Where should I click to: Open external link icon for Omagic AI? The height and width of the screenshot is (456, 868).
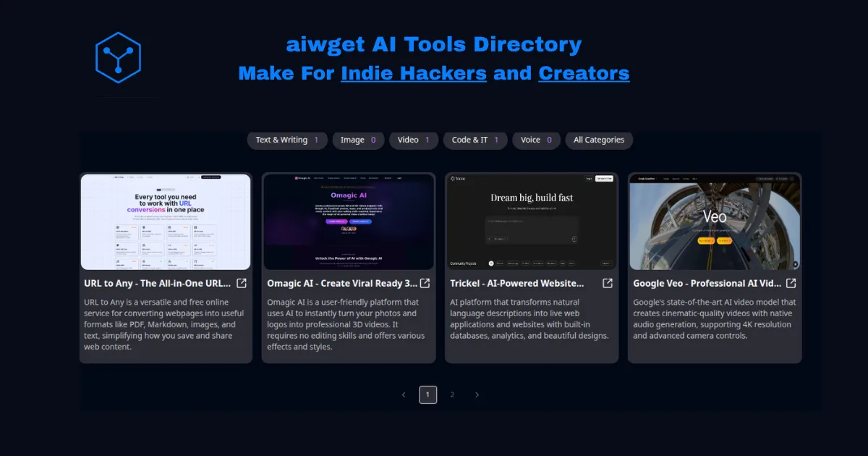(425, 283)
